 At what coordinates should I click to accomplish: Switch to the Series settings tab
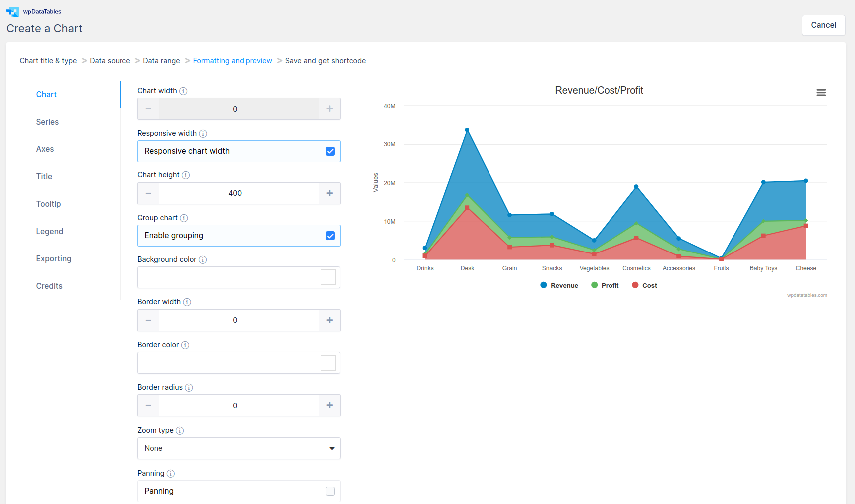pyautogui.click(x=47, y=122)
